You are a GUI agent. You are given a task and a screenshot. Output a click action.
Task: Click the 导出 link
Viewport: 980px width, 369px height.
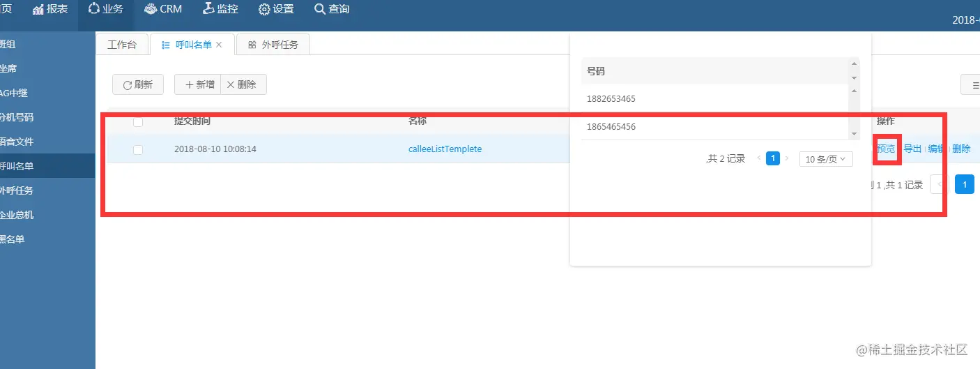click(x=912, y=149)
